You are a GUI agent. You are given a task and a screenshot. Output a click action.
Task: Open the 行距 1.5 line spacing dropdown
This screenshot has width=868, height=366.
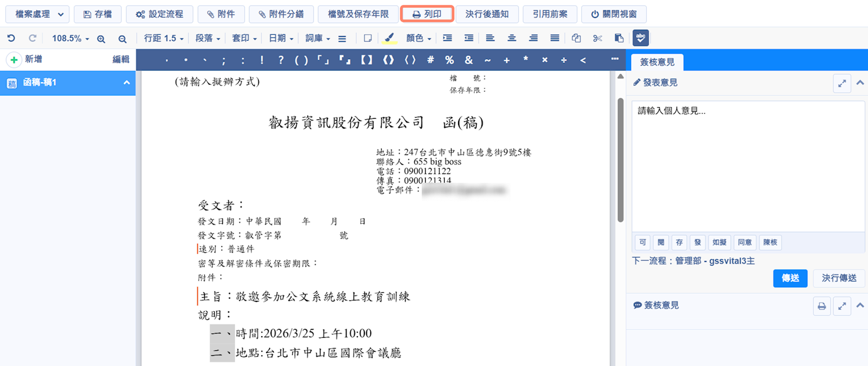163,38
